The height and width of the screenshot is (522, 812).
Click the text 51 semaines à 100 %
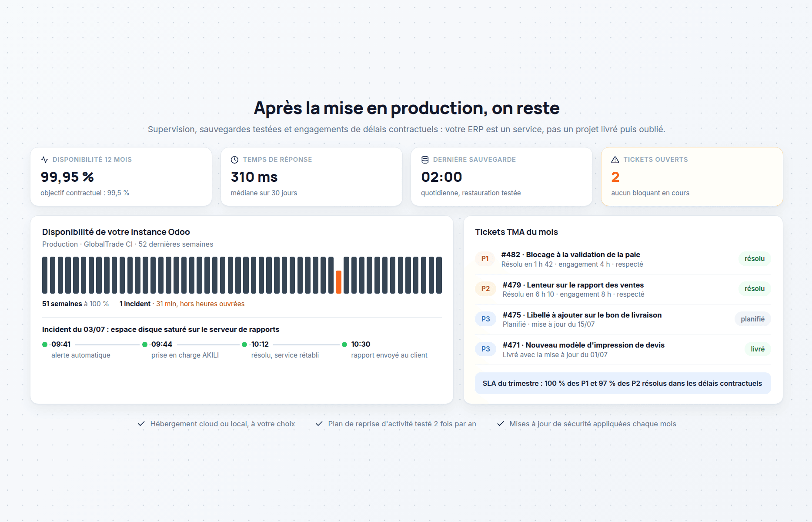pyautogui.click(x=76, y=304)
